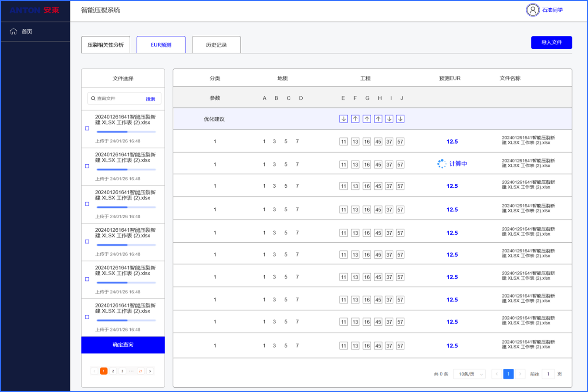Screen dimensions: 588x392
Task: Click the 工程 column header
Action: coord(365,78)
